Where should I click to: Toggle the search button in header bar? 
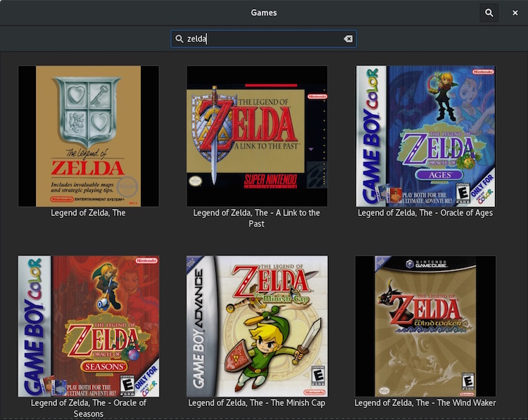pyautogui.click(x=489, y=13)
